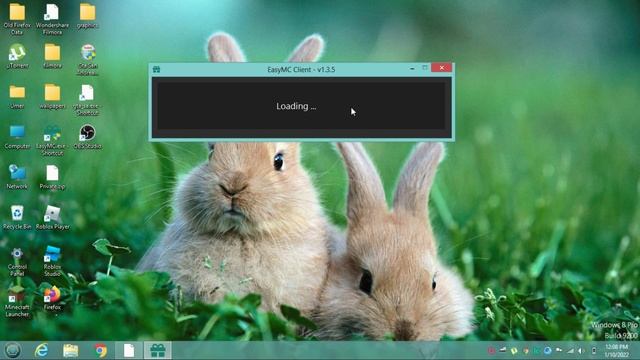640x360 pixels.
Task: Select the Network desktop icon
Action: [x=17, y=177]
